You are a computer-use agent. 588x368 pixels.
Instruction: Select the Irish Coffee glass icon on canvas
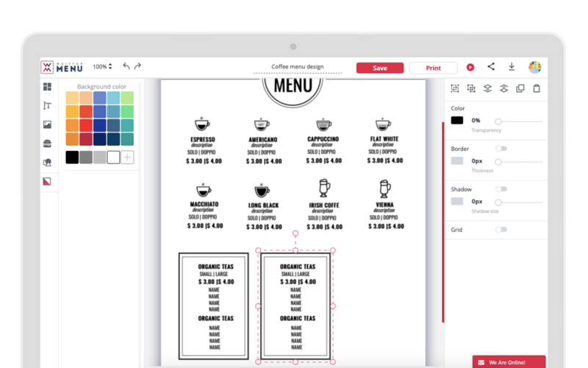point(324,188)
